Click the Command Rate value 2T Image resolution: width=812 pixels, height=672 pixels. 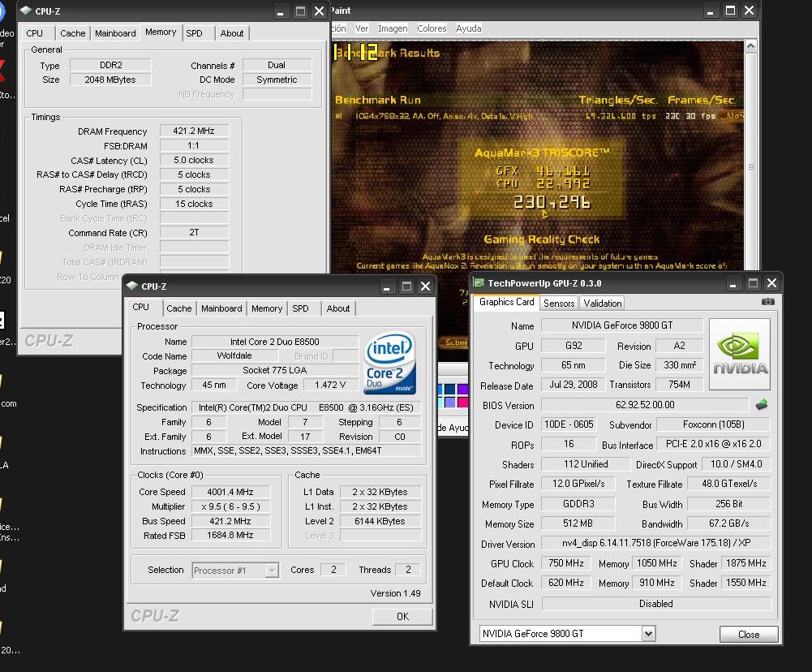coord(194,233)
